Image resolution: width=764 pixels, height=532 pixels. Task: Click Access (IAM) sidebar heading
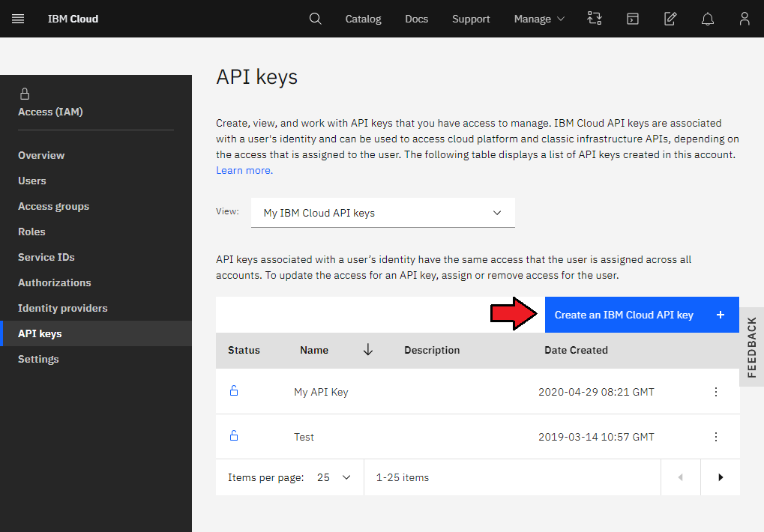pyautogui.click(x=51, y=112)
